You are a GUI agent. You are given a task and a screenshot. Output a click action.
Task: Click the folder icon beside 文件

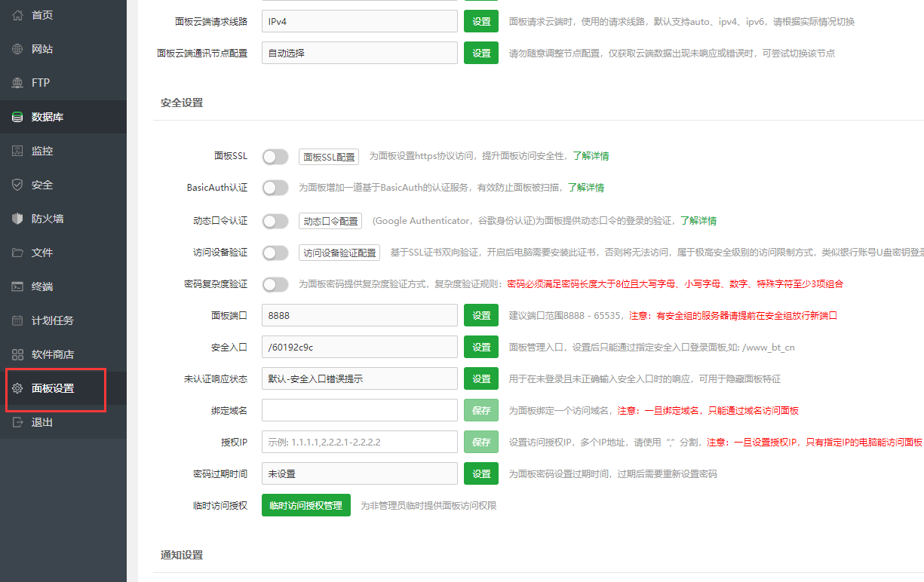(17, 253)
